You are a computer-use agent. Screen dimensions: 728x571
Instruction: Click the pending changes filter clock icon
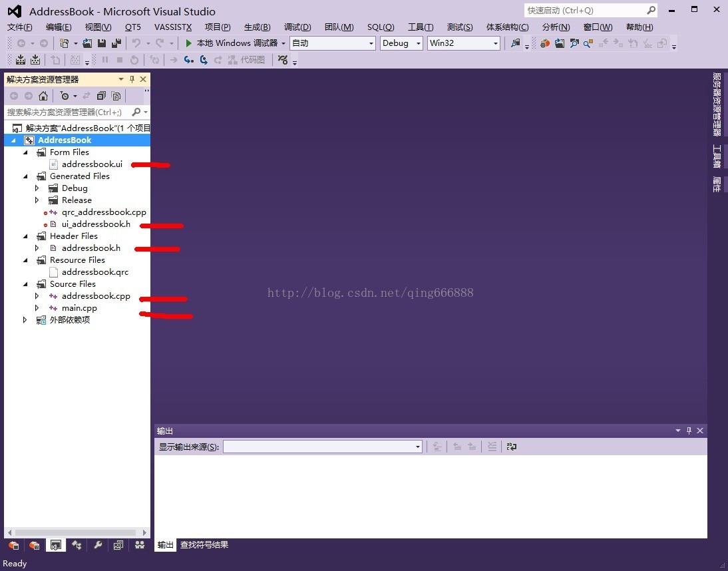65,96
